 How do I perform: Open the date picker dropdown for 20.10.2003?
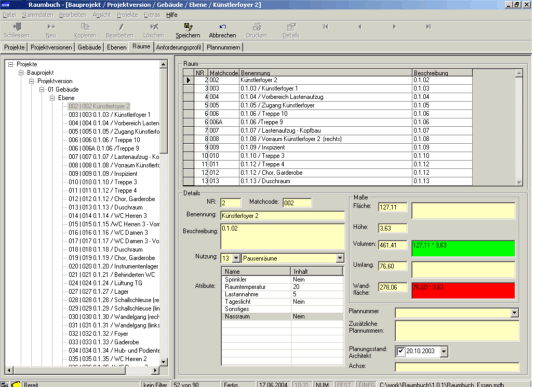[x=444, y=351]
